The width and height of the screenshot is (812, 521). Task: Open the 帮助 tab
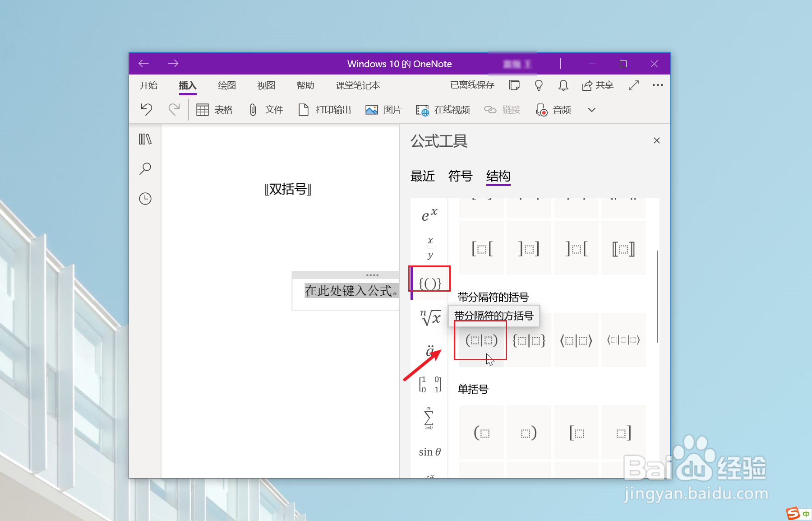(305, 85)
